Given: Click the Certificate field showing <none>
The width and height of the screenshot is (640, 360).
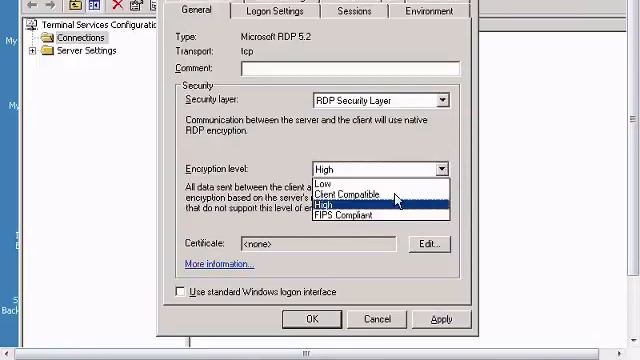Looking at the screenshot, I should 318,244.
